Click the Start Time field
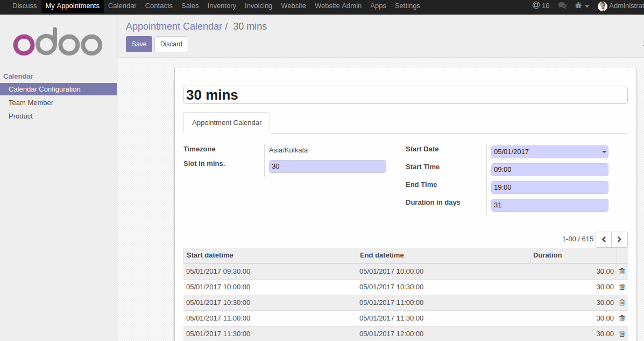Viewport: 644px width, 341px height. click(x=549, y=170)
